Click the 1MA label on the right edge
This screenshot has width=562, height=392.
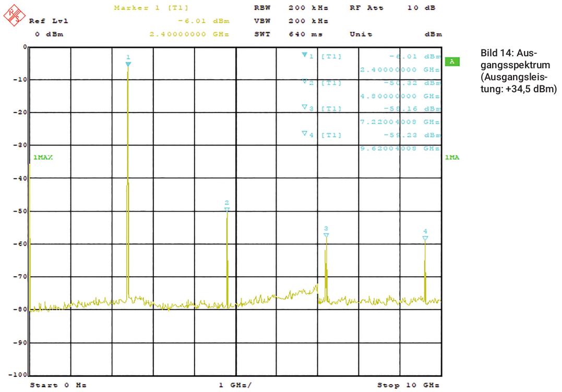[x=452, y=157]
